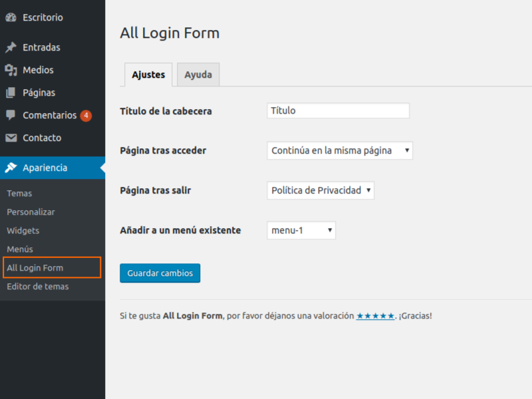Open the Apariencia menu item
The height and width of the screenshot is (399, 532).
[x=53, y=168]
